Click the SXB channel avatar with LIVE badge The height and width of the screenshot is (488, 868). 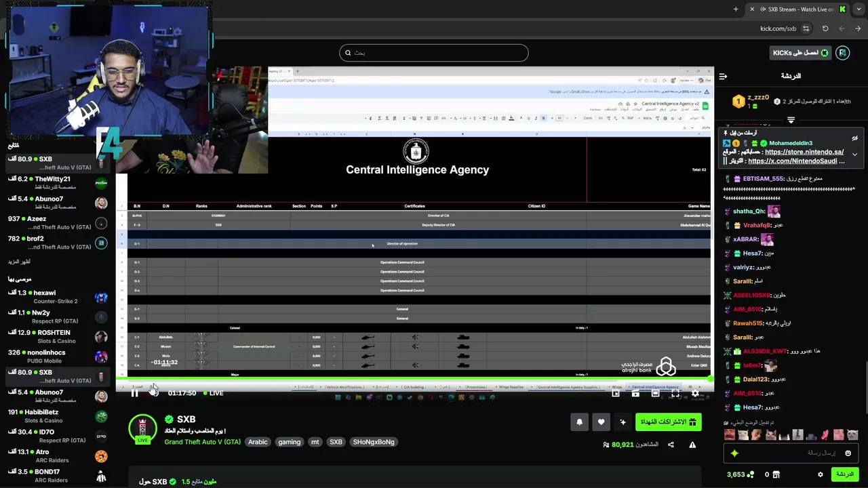point(142,429)
